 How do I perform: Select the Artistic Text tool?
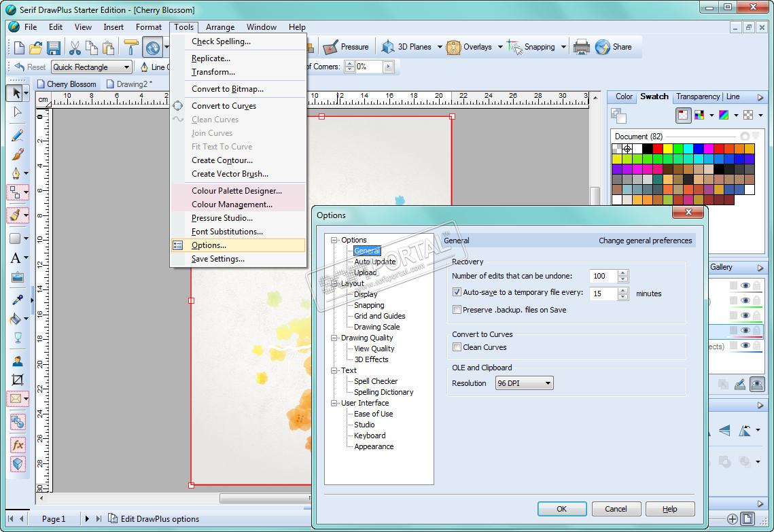[16, 258]
